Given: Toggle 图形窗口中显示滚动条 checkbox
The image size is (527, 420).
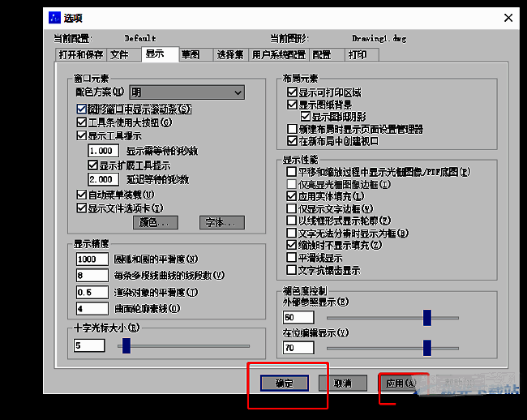Looking at the screenshot, I should tap(81, 109).
